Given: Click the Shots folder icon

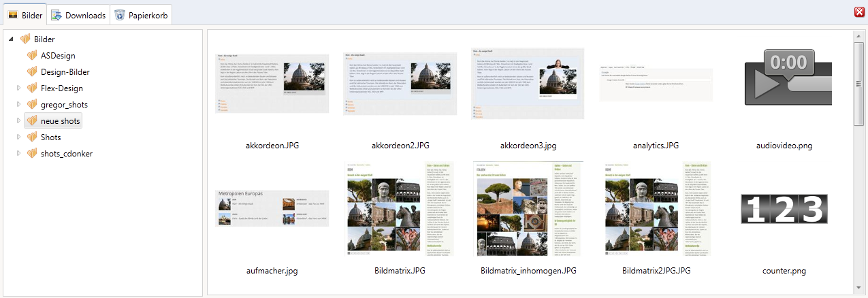Looking at the screenshot, I should click(33, 137).
